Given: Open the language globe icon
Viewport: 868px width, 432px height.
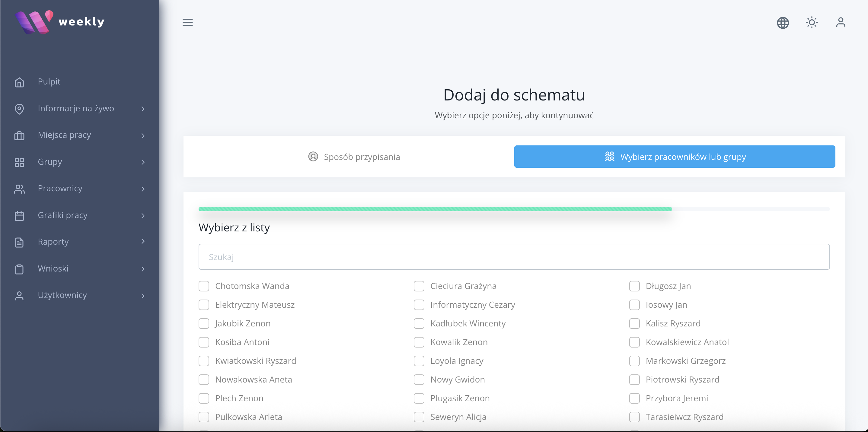Looking at the screenshot, I should point(782,23).
